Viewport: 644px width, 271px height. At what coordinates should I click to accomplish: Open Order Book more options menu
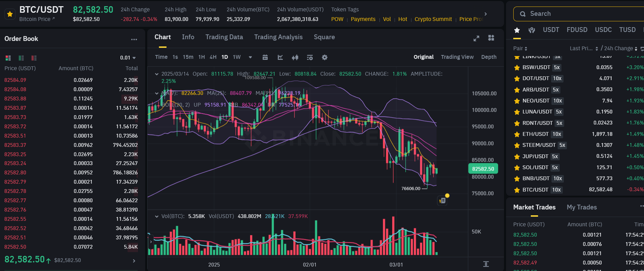click(134, 39)
